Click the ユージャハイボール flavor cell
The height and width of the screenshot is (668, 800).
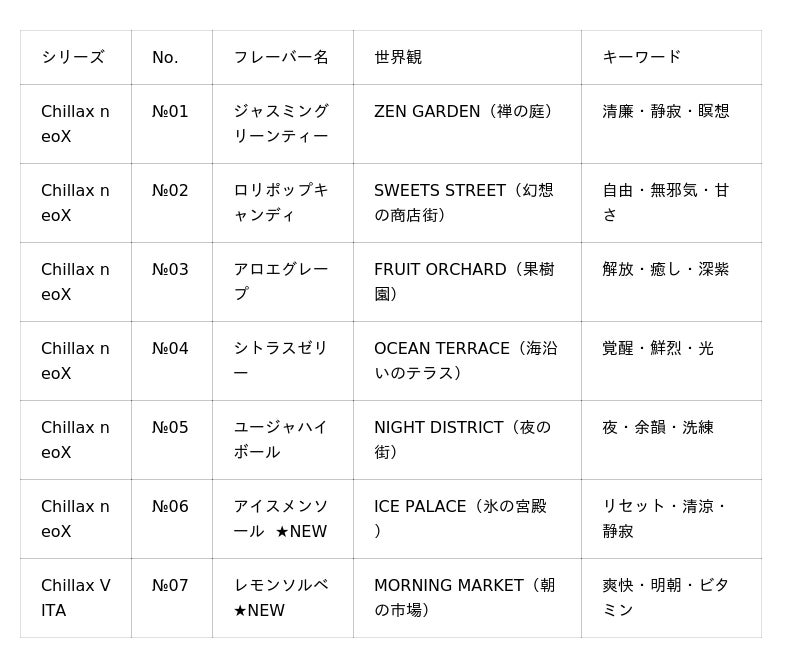281,440
